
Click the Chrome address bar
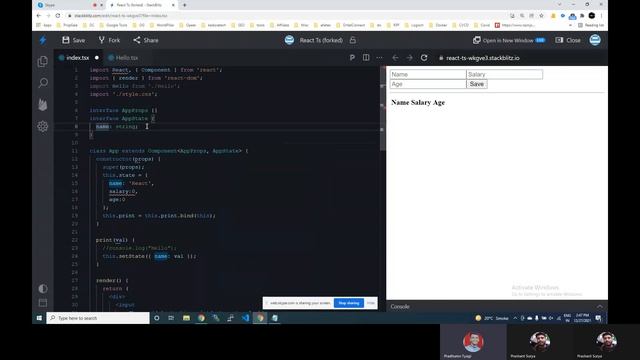(286, 16)
